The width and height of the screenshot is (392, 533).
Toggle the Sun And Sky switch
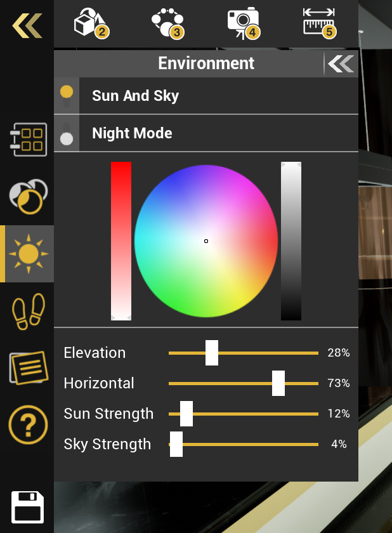coord(67,96)
